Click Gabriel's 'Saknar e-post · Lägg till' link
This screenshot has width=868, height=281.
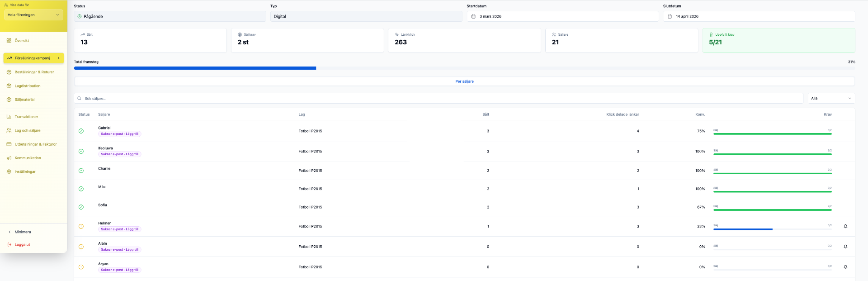point(120,134)
